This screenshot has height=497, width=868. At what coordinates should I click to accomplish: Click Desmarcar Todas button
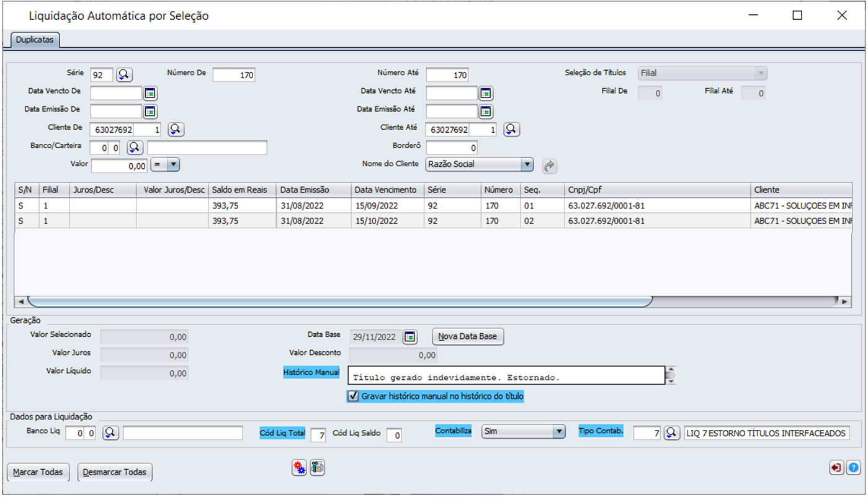pyautogui.click(x=115, y=472)
